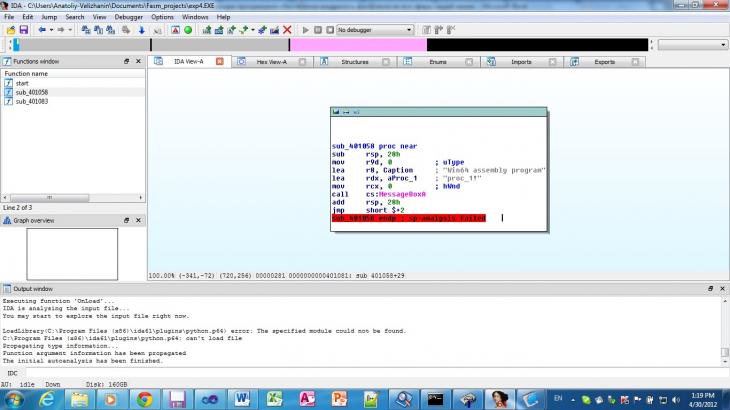Open the Help menu
The height and width of the screenshot is (410, 730).
coord(223,17)
